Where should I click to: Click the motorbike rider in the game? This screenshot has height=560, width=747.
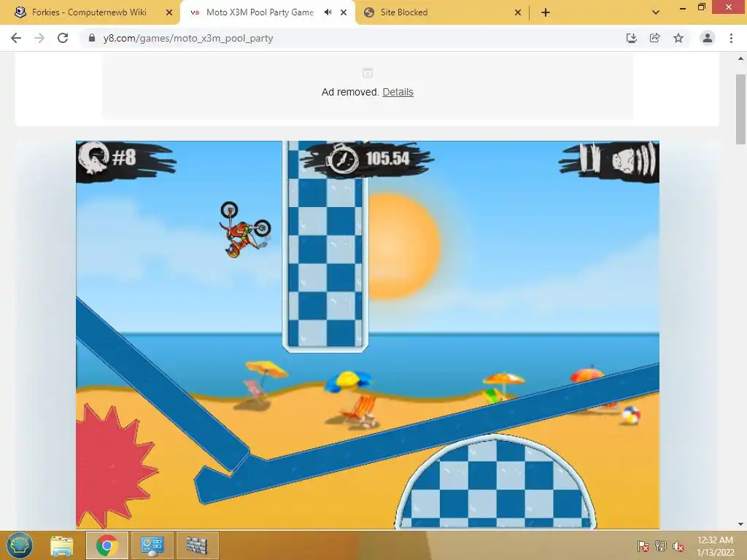(245, 230)
